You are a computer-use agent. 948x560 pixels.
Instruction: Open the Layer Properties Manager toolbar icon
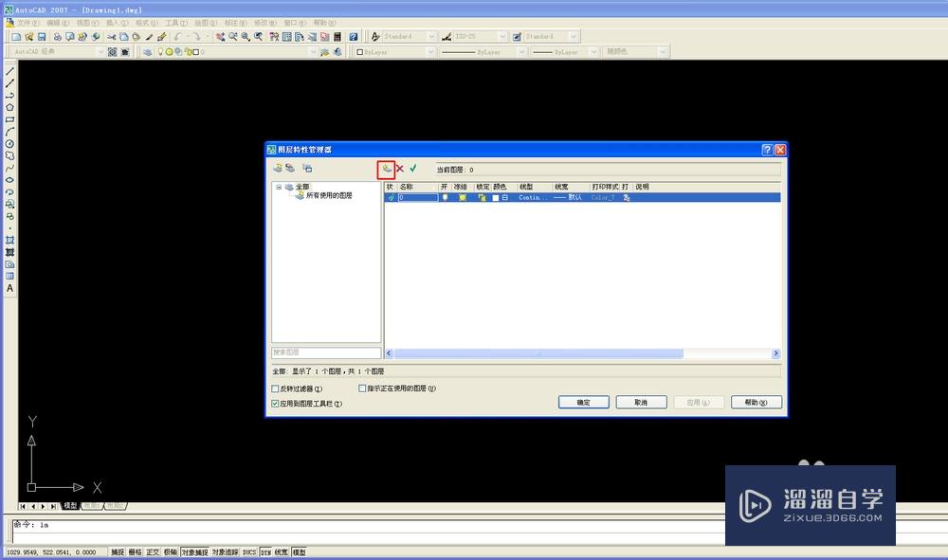click(x=148, y=52)
